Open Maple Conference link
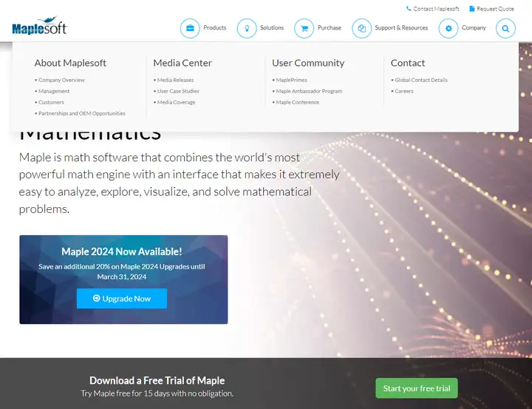Viewport: 532px width, 409px height. point(298,102)
